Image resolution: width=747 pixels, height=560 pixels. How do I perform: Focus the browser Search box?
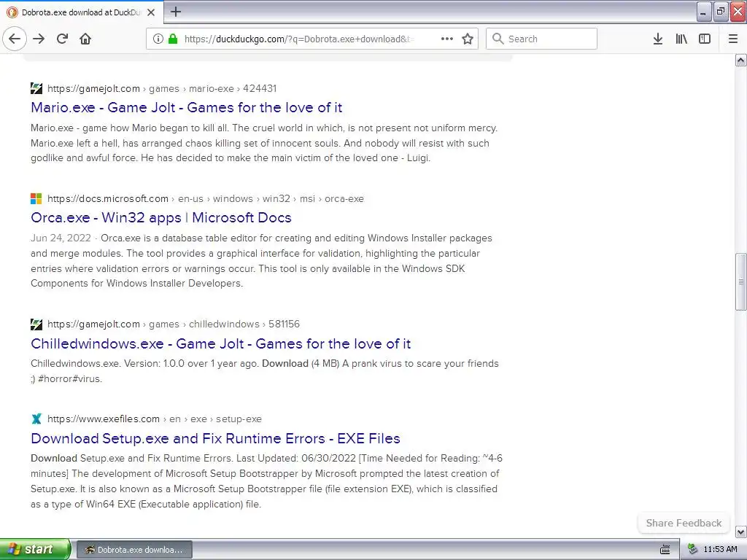pyautogui.click(x=542, y=39)
